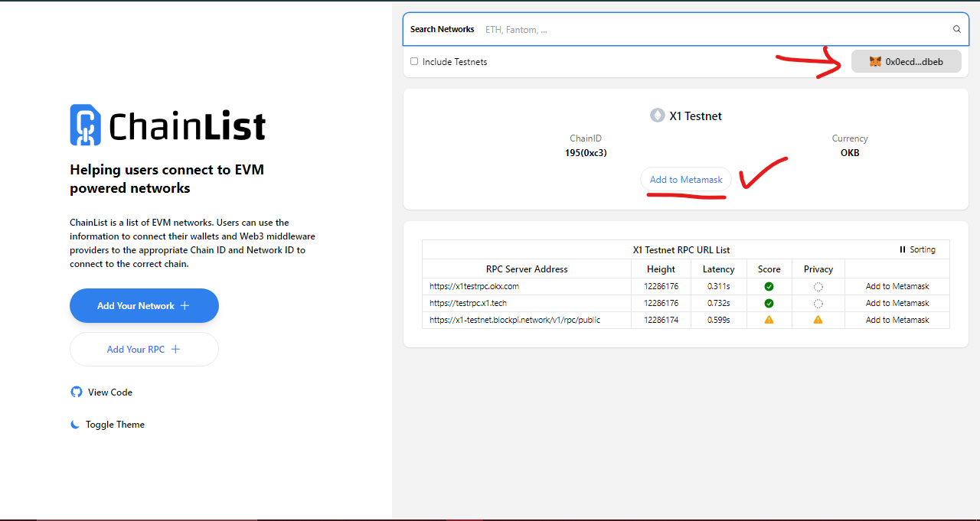Click the Add Your RPC button

pos(144,350)
